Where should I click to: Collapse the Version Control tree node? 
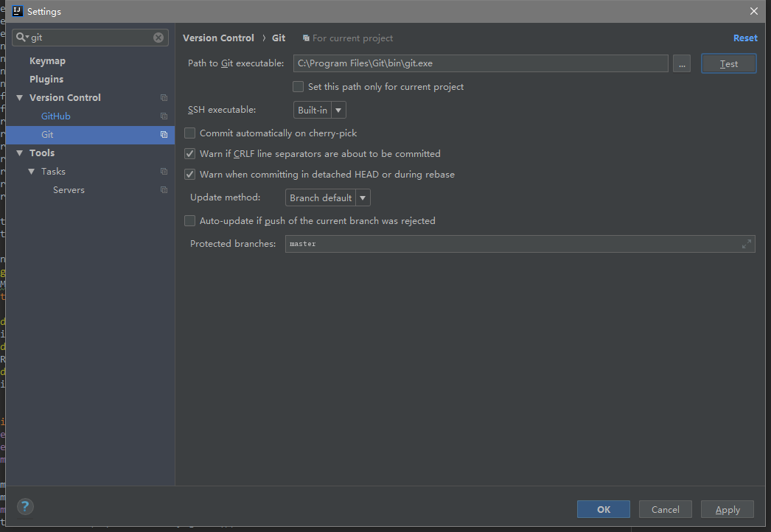pos(19,98)
